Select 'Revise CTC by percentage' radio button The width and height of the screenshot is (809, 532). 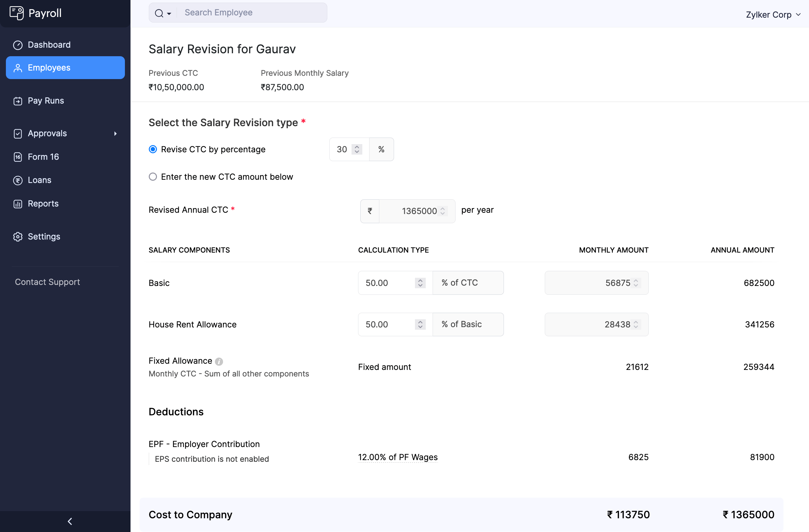pos(153,149)
